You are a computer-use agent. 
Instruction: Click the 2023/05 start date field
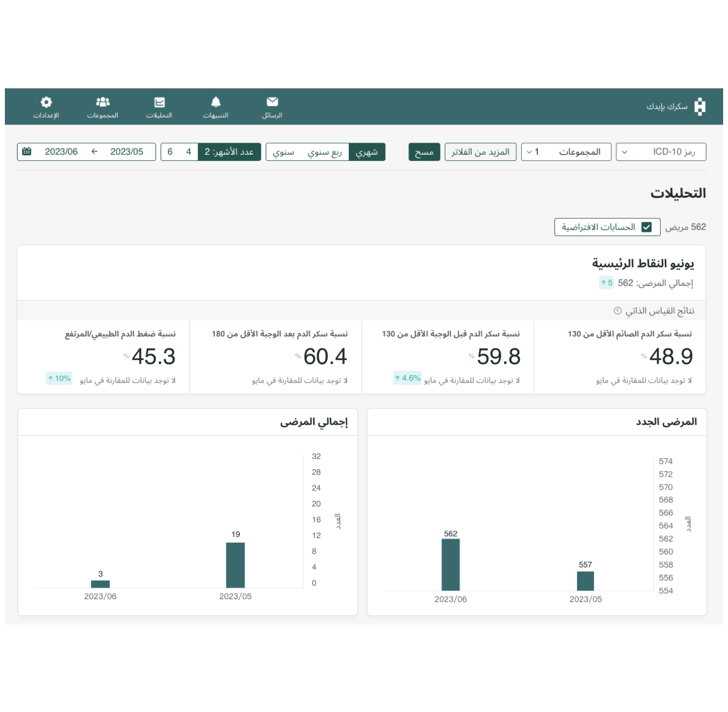point(127,152)
